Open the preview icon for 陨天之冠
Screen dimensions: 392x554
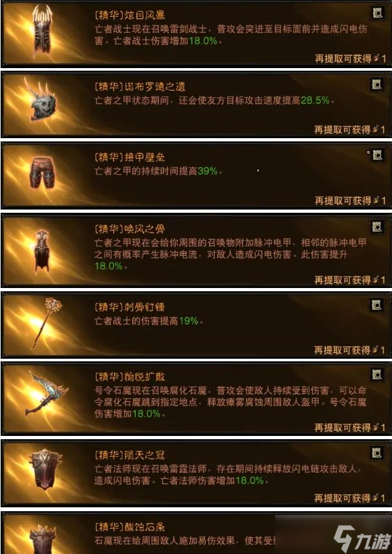[377, 453]
